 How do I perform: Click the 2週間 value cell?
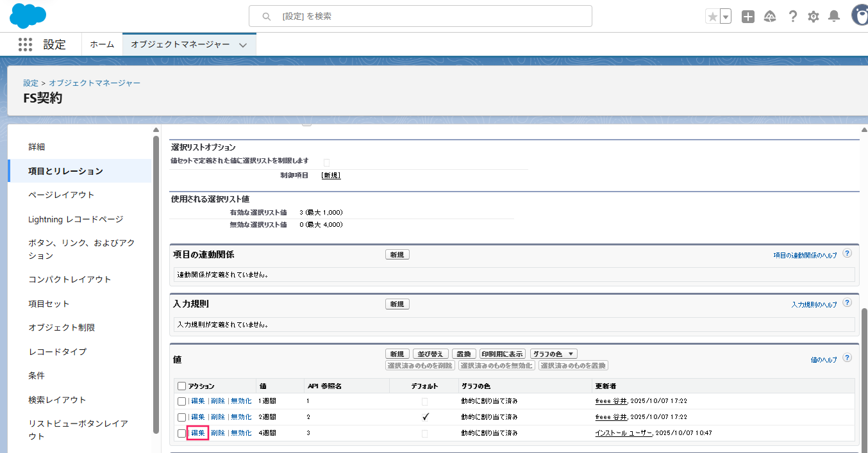click(x=267, y=417)
